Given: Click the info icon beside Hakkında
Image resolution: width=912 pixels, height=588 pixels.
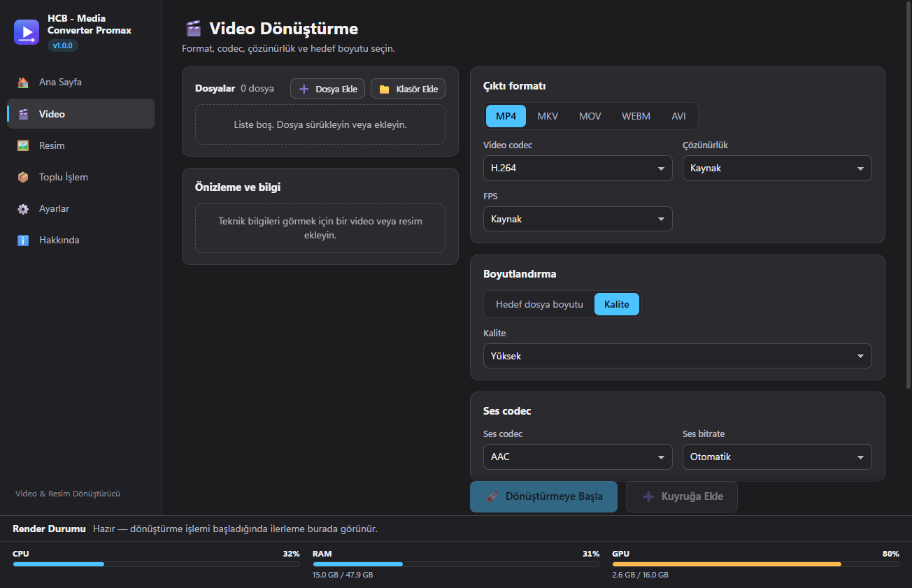Looking at the screenshot, I should (x=23, y=241).
